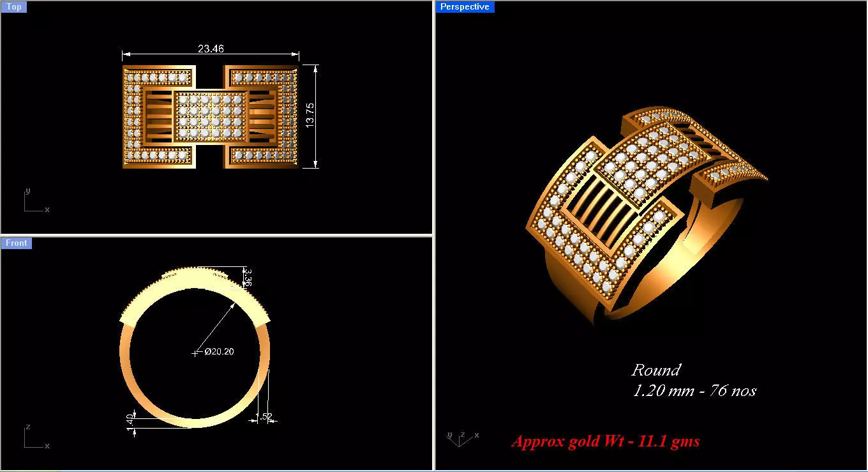Select the 1.52 dimension in Front view

click(264, 417)
